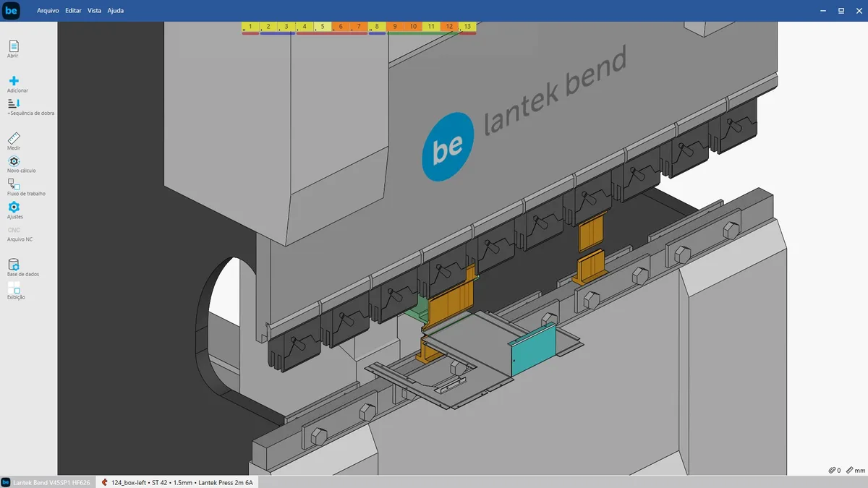This screenshot has height=488, width=868.
Task: Select bend step 1 in sequence bar
Action: (x=250, y=27)
